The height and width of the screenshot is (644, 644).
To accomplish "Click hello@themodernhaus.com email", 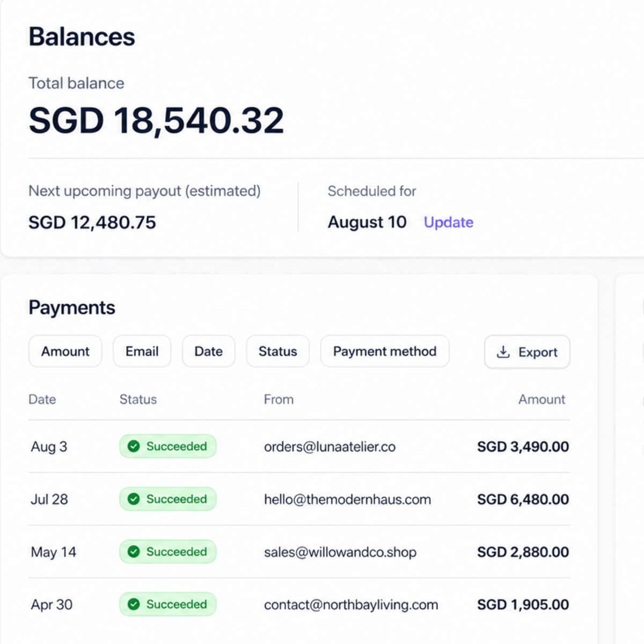I will tap(347, 499).
